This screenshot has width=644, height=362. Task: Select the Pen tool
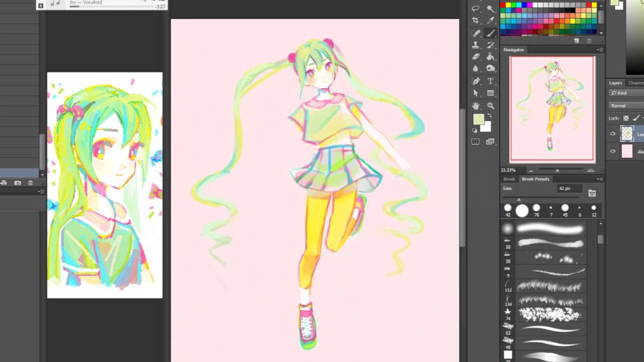click(x=476, y=81)
